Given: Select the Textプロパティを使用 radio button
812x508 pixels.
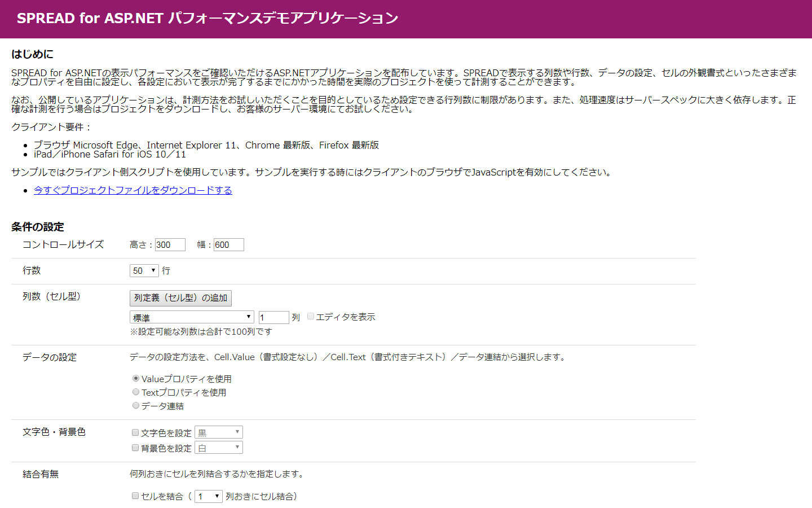Looking at the screenshot, I should [x=136, y=392].
